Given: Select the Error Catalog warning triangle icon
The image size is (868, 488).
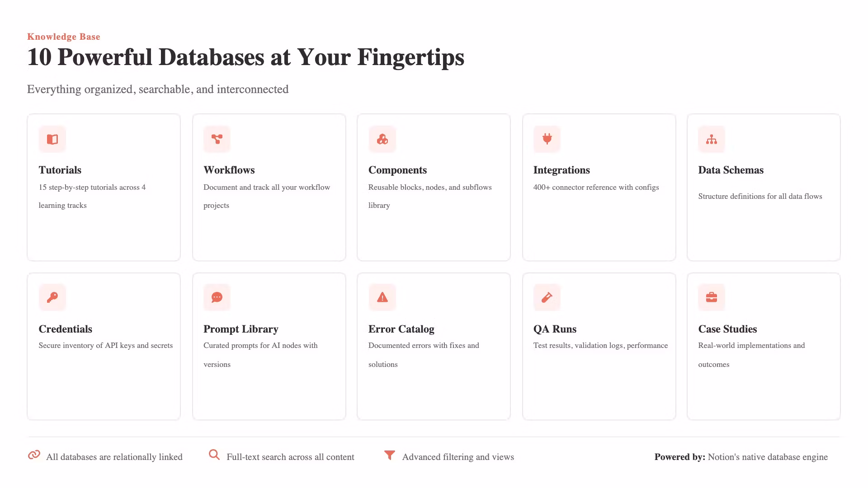Looking at the screenshot, I should pyautogui.click(x=382, y=297).
